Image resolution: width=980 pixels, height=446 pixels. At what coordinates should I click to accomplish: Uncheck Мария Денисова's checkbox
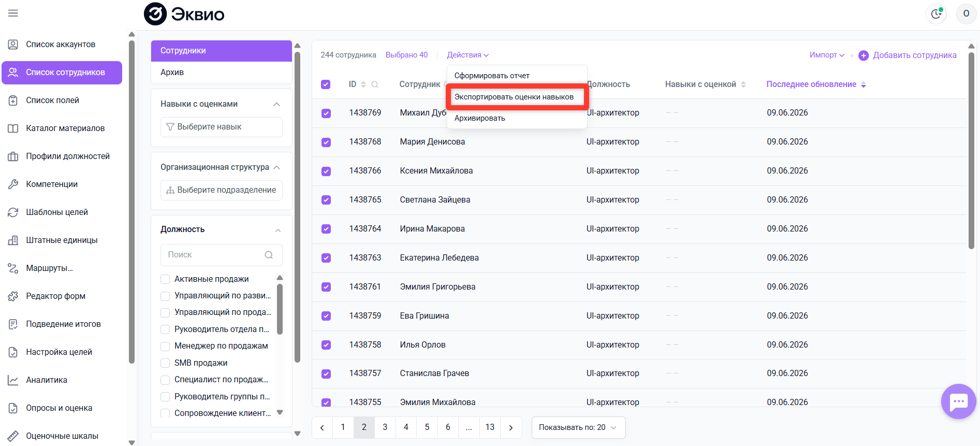(326, 142)
